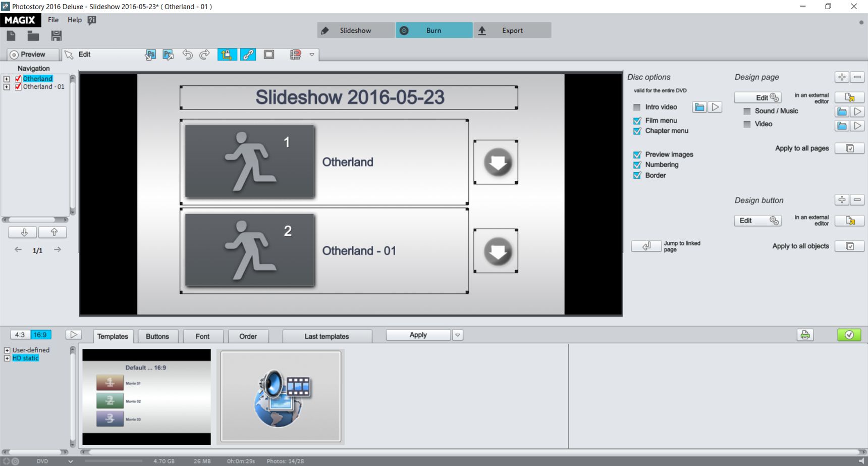Open the DVD disc type dropdown in status bar

tap(71, 461)
